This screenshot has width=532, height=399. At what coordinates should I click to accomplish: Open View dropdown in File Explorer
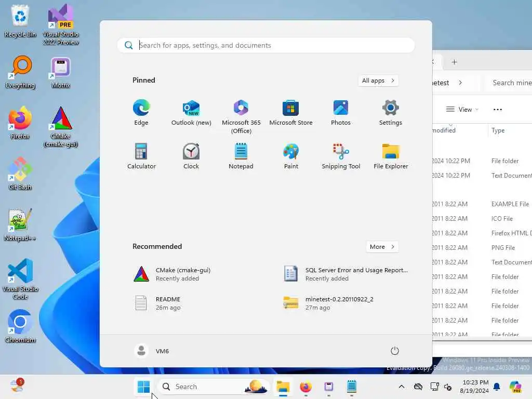pyautogui.click(x=462, y=109)
